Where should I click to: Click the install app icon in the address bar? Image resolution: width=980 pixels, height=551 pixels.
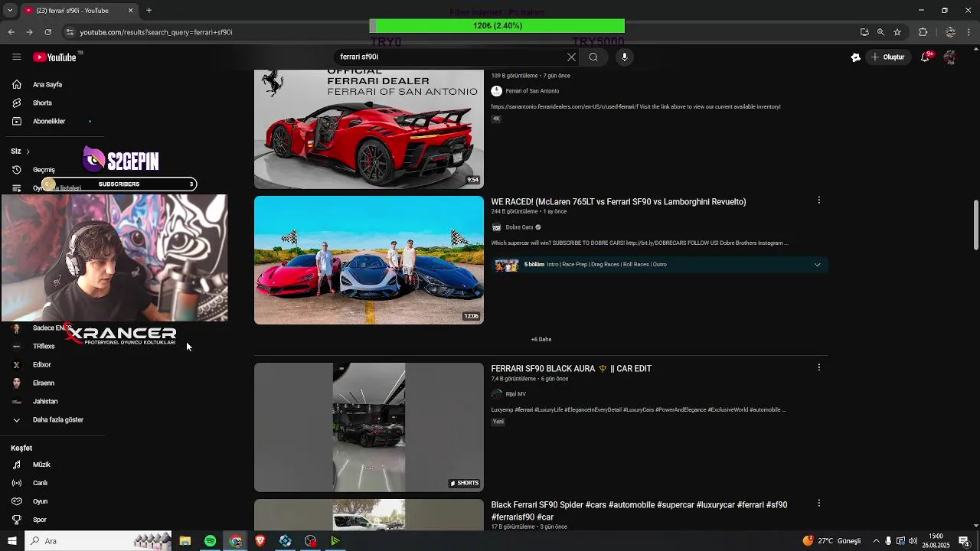click(864, 32)
